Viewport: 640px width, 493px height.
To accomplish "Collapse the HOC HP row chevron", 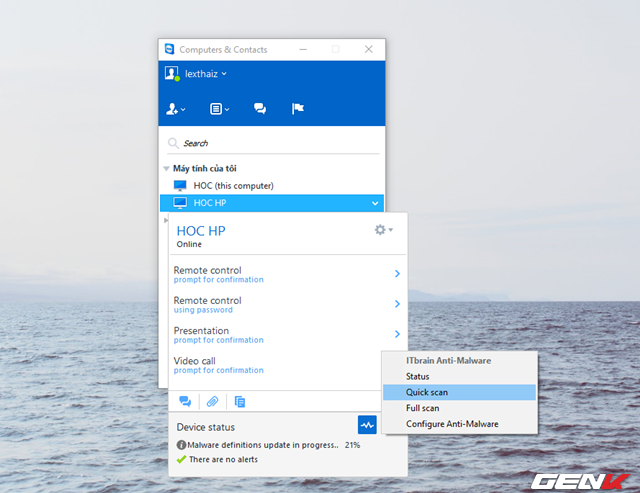I will click(x=375, y=203).
